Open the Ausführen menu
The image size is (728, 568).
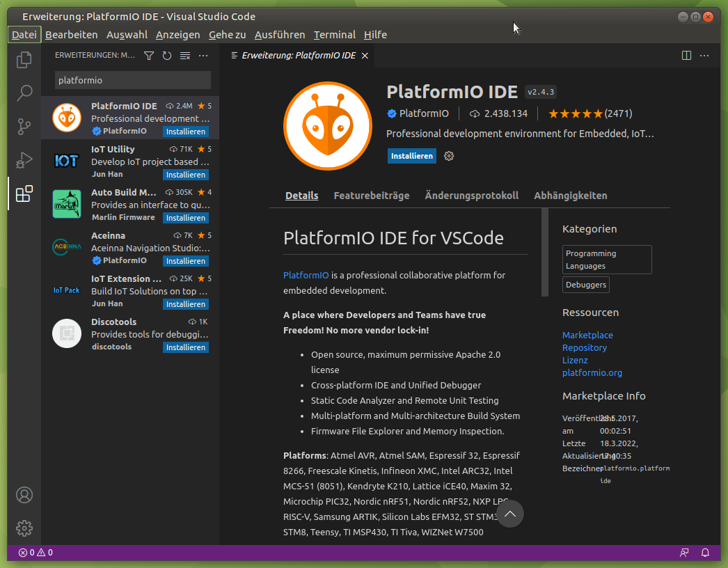[x=280, y=35]
